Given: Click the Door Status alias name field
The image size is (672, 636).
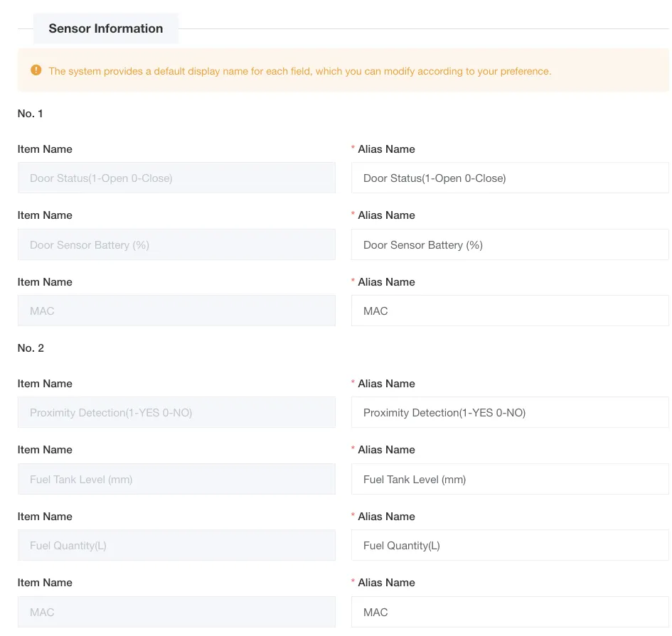Looking at the screenshot, I should tap(509, 178).
